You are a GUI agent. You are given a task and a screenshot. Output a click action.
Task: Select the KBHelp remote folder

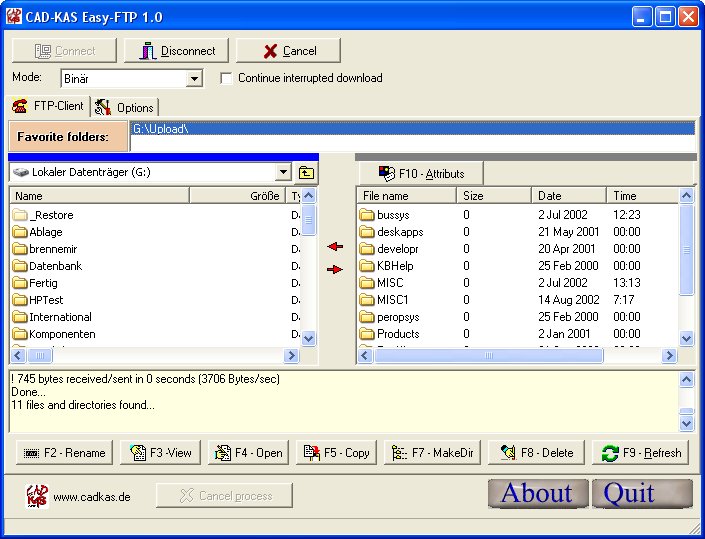tap(395, 266)
